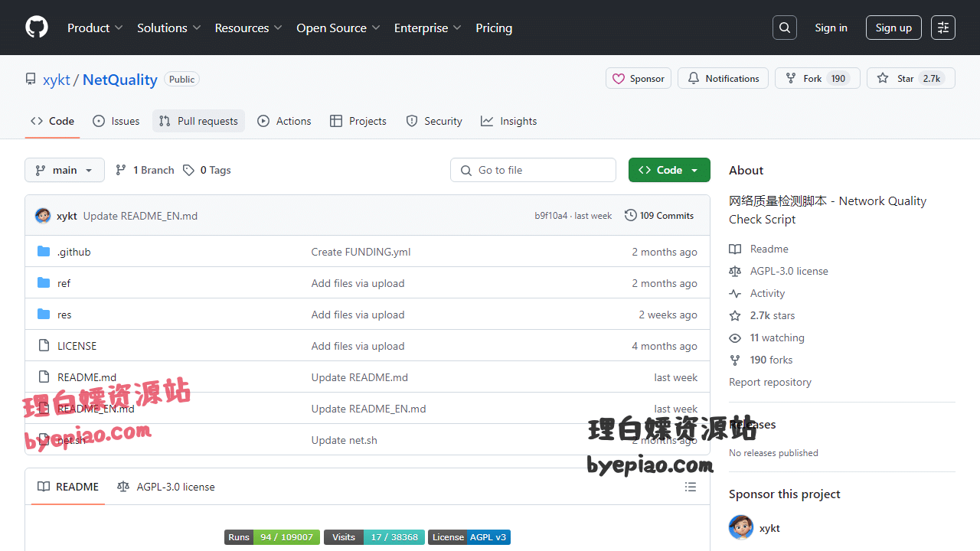Switch to the Code tab
Screen dimensions: 980x551
coord(53,121)
